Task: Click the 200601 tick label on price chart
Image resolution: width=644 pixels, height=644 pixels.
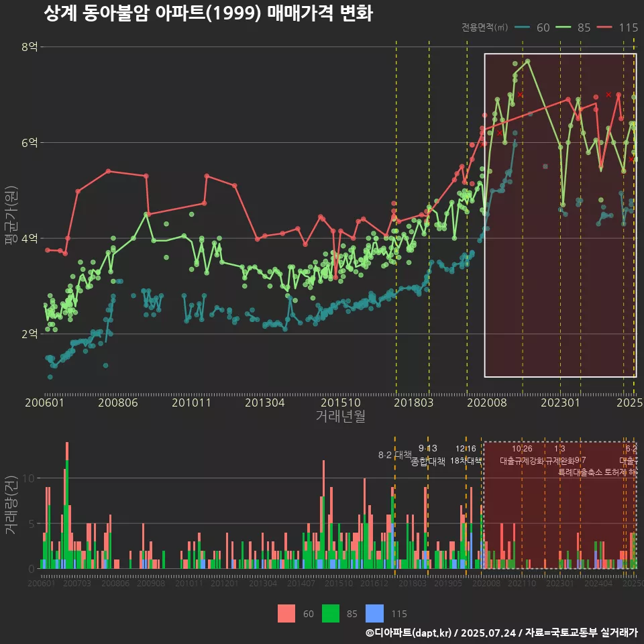Action: [44, 402]
